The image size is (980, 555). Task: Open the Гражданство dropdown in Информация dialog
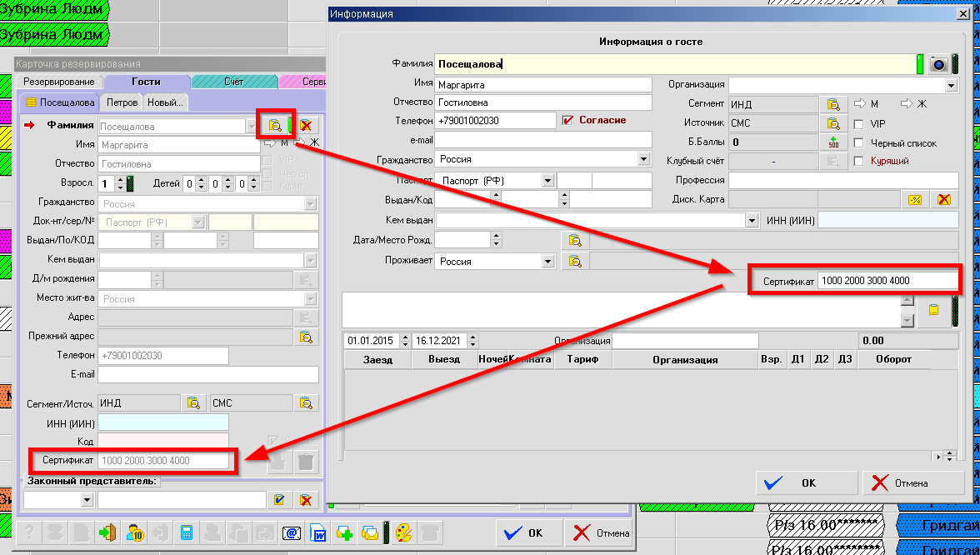pyautogui.click(x=643, y=159)
